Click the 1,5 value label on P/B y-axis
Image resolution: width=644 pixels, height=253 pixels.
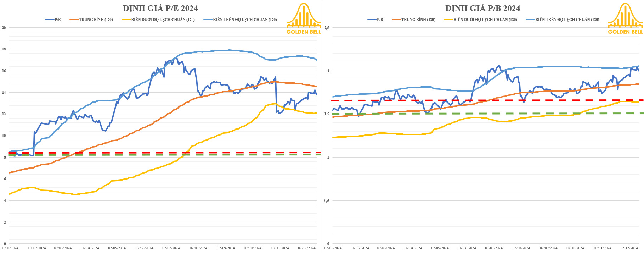(327, 114)
